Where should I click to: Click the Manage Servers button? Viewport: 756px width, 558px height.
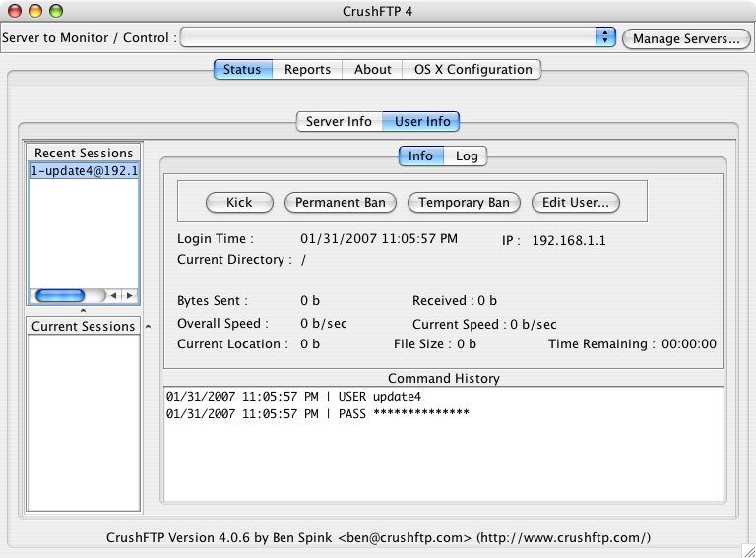(x=686, y=38)
